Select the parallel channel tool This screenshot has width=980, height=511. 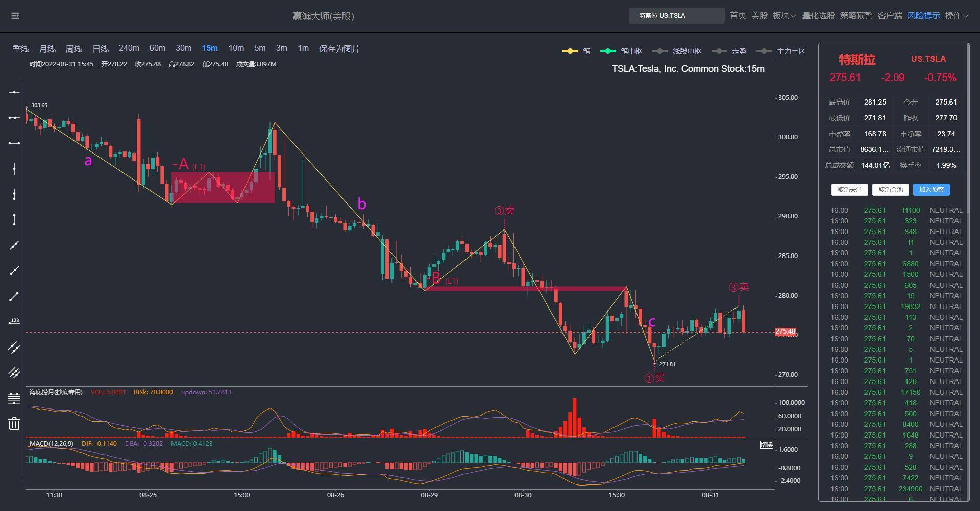[x=14, y=347]
